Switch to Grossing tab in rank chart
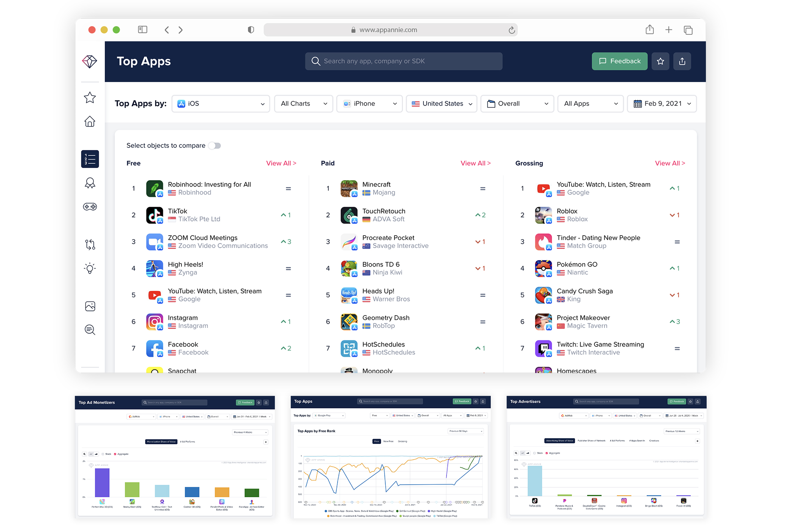The image size is (794, 532). click(x=402, y=441)
